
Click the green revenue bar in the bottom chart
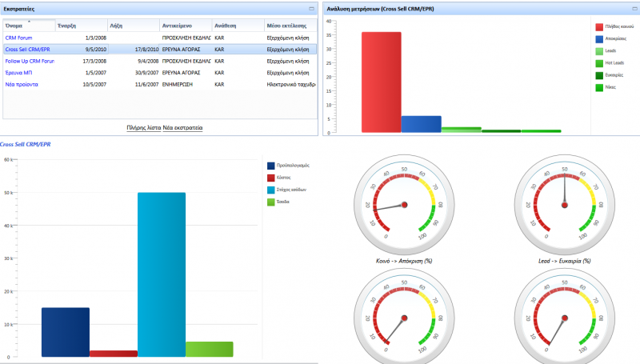click(x=210, y=350)
